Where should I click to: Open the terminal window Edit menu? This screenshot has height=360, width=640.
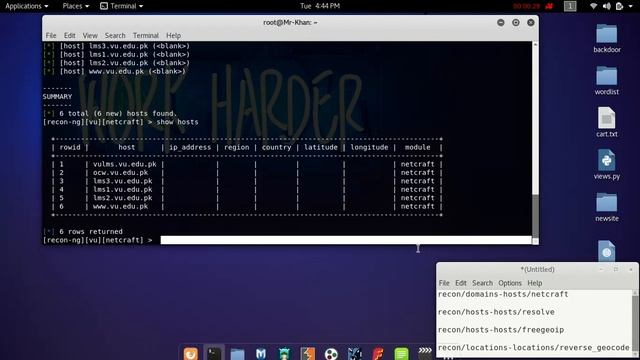click(69, 36)
